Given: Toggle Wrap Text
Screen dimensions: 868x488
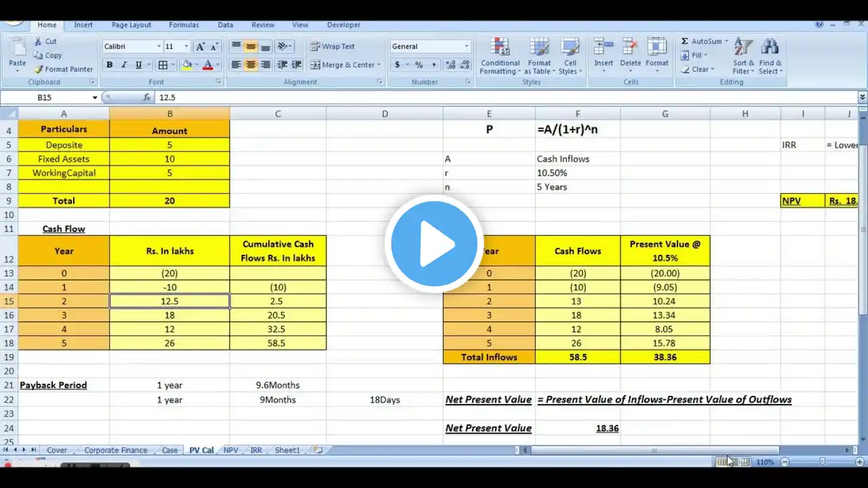Looking at the screenshot, I should click(x=332, y=46).
